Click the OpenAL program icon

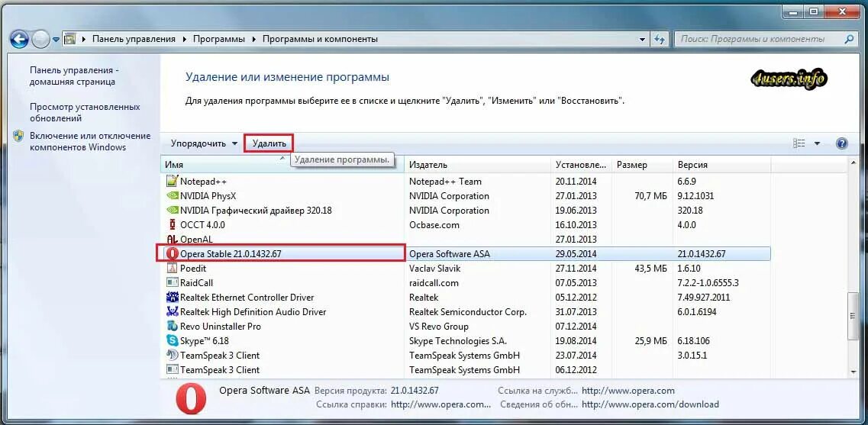pyautogui.click(x=172, y=240)
